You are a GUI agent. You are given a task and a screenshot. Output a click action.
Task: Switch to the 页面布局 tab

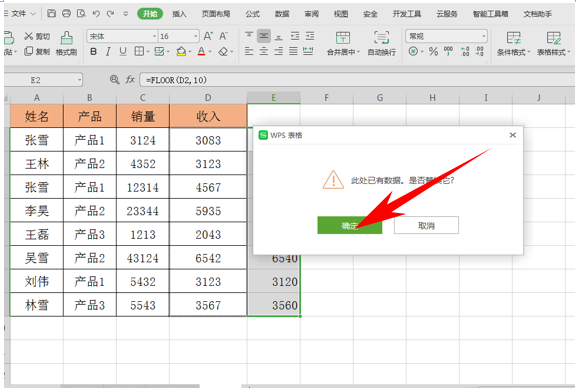tap(216, 14)
